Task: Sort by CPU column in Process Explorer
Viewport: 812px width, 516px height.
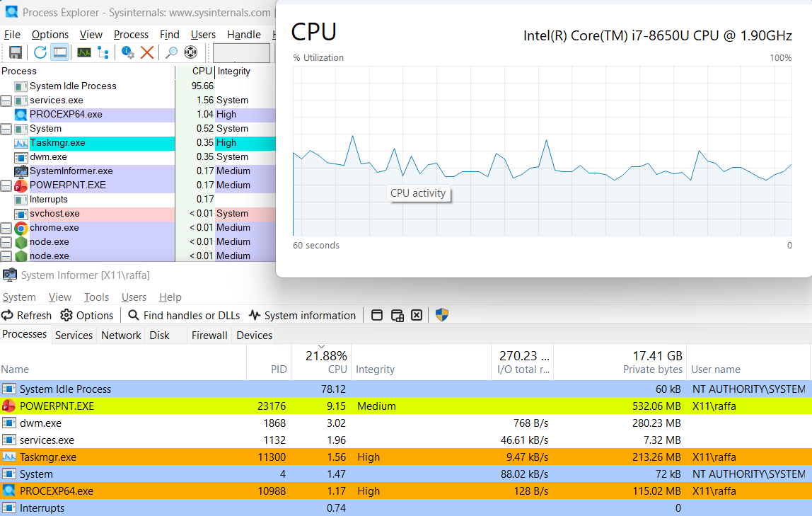Action: pos(195,71)
